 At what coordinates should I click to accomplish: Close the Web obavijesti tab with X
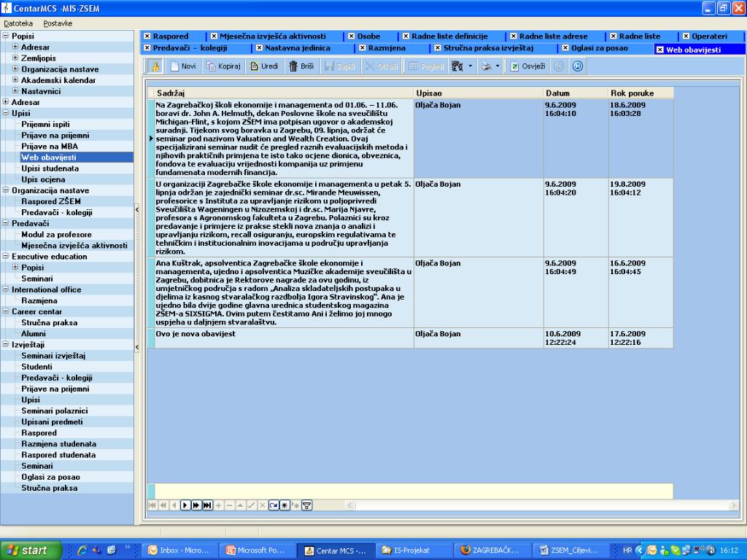click(659, 50)
